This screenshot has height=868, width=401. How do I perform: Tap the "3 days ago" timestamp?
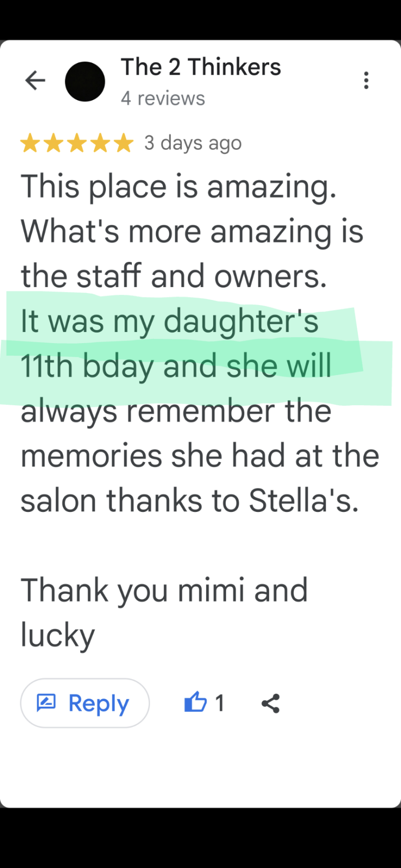pyautogui.click(x=193, y=143)
